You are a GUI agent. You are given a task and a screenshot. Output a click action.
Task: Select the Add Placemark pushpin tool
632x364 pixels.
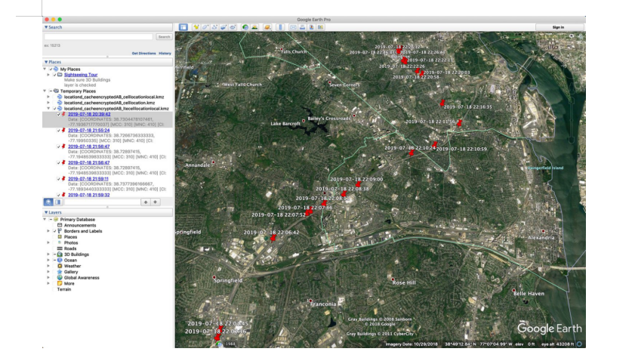(x=196, y=27)
